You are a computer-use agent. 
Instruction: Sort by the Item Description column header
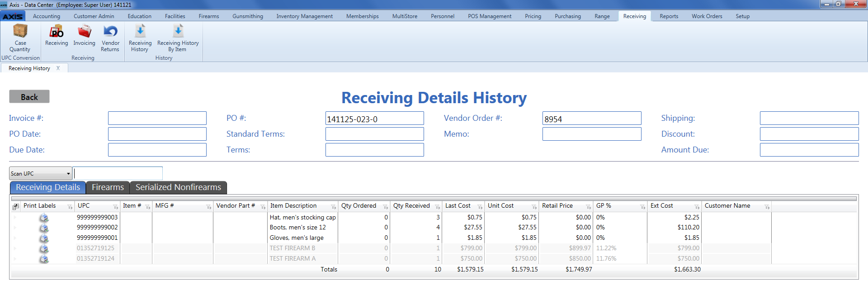coord(293,206)
